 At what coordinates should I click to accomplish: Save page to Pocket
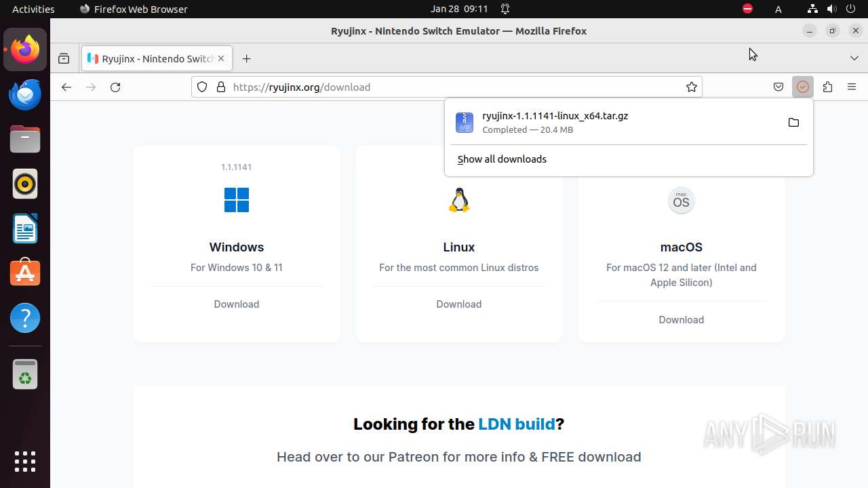[778, 87]
